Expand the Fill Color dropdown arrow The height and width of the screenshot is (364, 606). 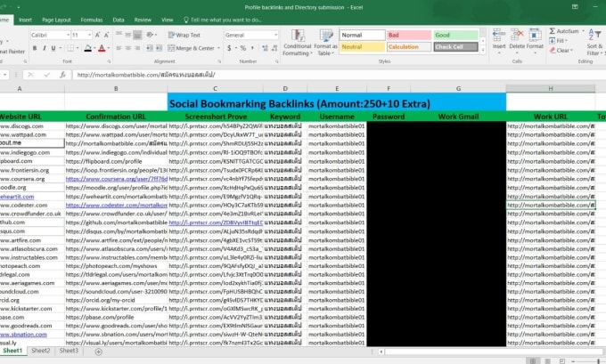click(94, 48)
